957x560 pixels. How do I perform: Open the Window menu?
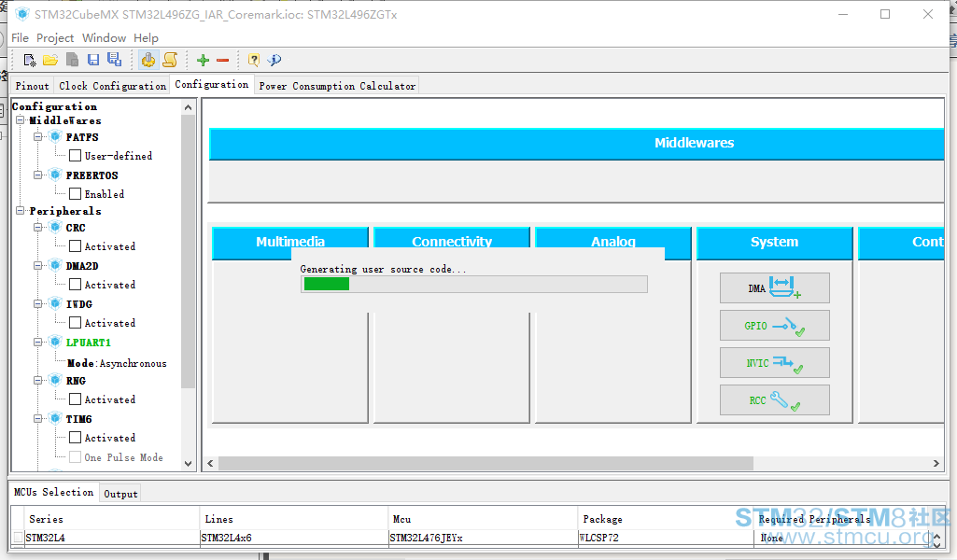click(x=104, y=38)
